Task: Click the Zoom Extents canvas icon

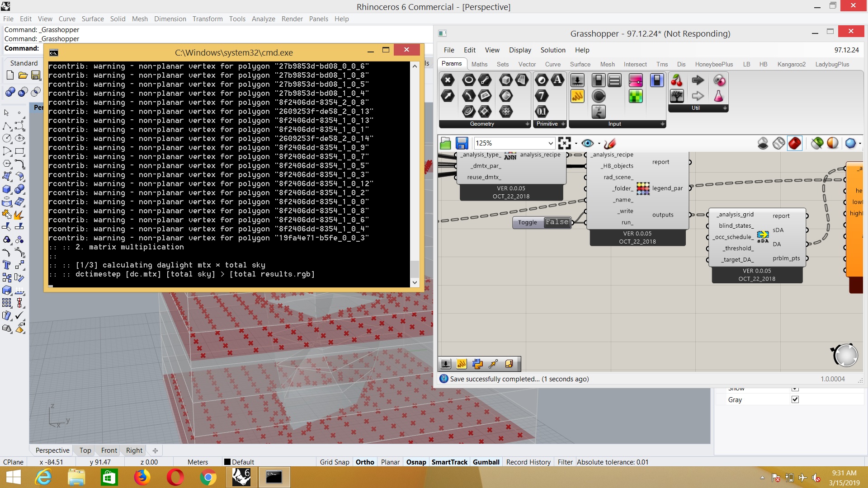Action: pyautogui.click(x=564, y=143)
